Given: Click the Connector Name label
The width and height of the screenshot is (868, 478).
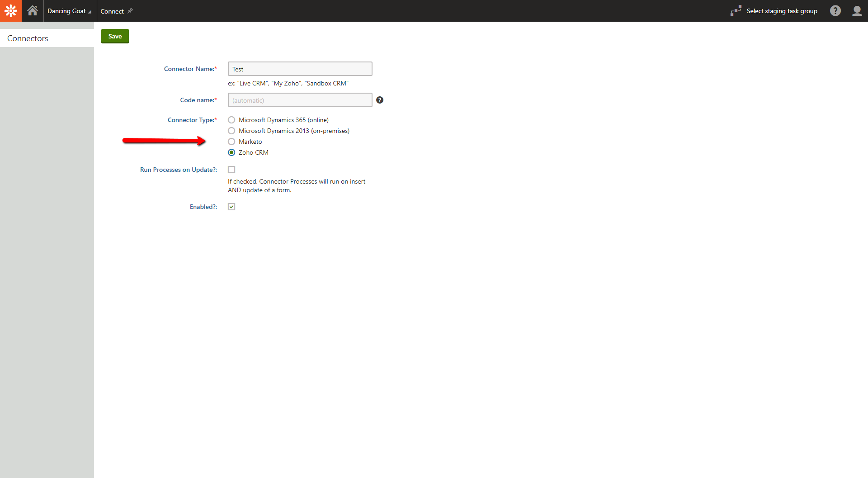Looking at the screenshot, I should pyautogui.click(x=190, y=69).
